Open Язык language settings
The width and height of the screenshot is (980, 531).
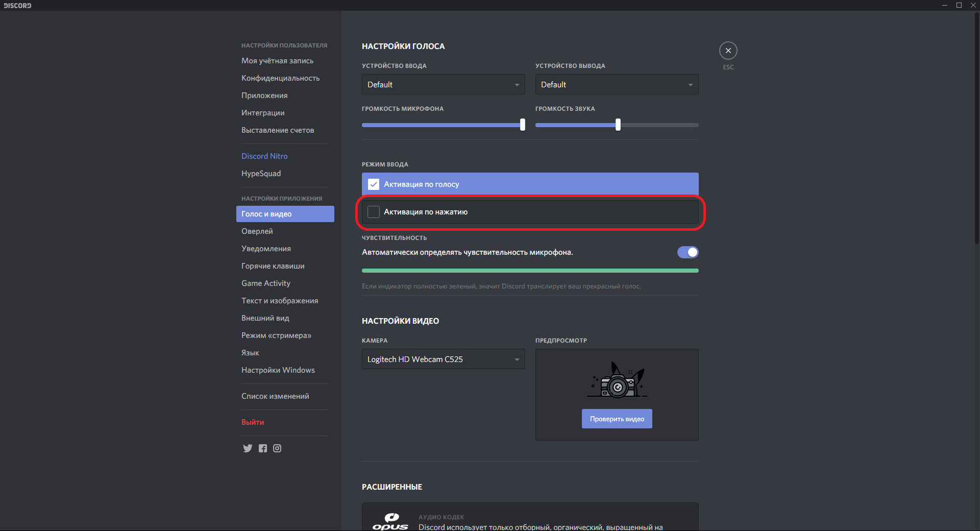pyautogui.click(x=285, y=353)
